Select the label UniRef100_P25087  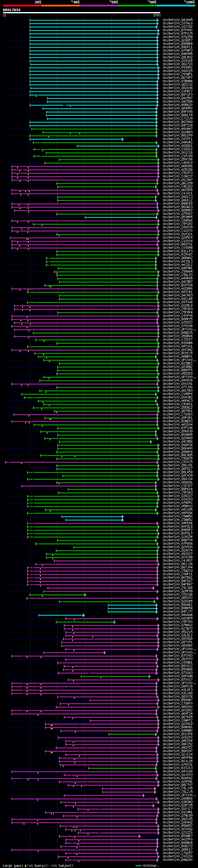click(x=178, y=254)
